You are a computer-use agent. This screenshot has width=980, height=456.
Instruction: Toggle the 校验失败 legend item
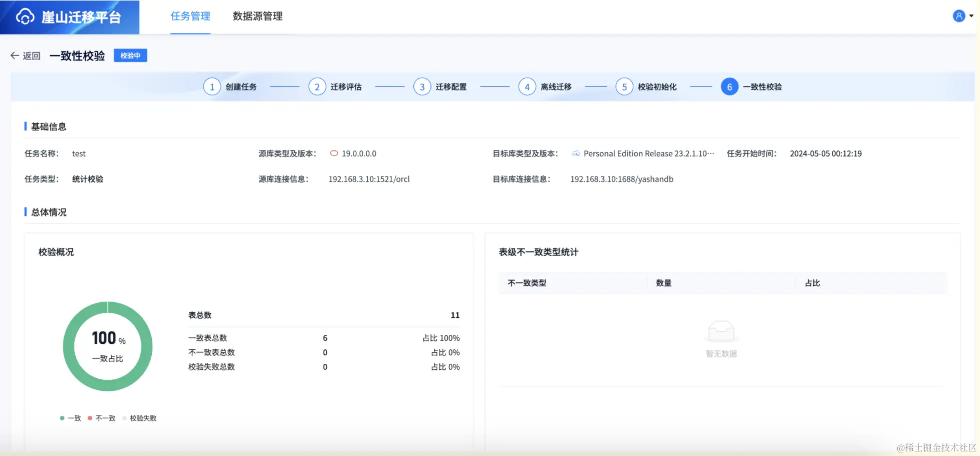click(x=140, y=418)
